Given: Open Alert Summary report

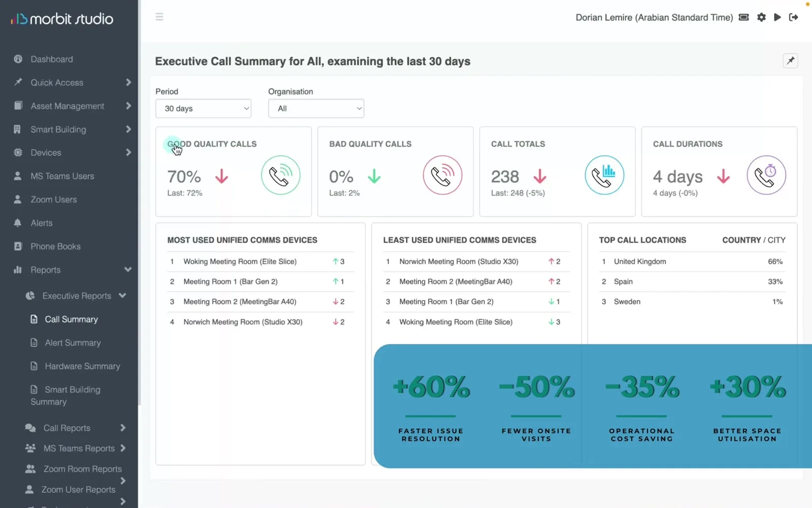Looking at the screenshot, I should point(73,343).
